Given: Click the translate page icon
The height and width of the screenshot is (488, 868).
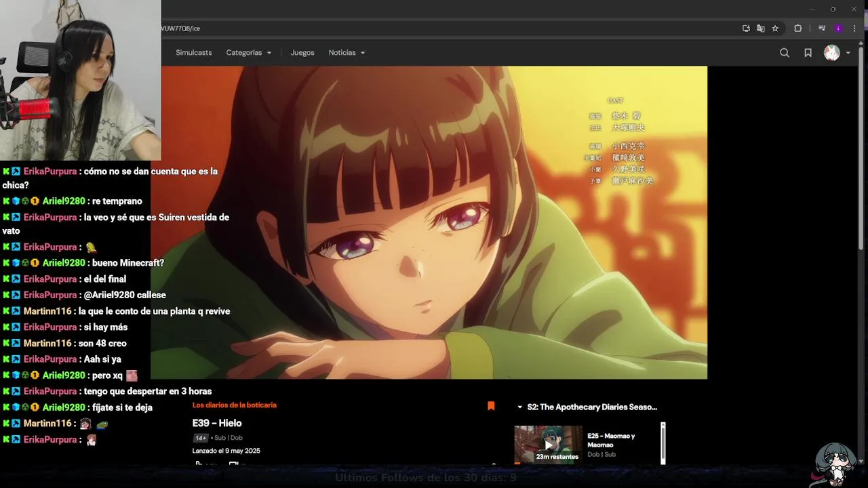Looking at the screenshot, I should point(760,28).
